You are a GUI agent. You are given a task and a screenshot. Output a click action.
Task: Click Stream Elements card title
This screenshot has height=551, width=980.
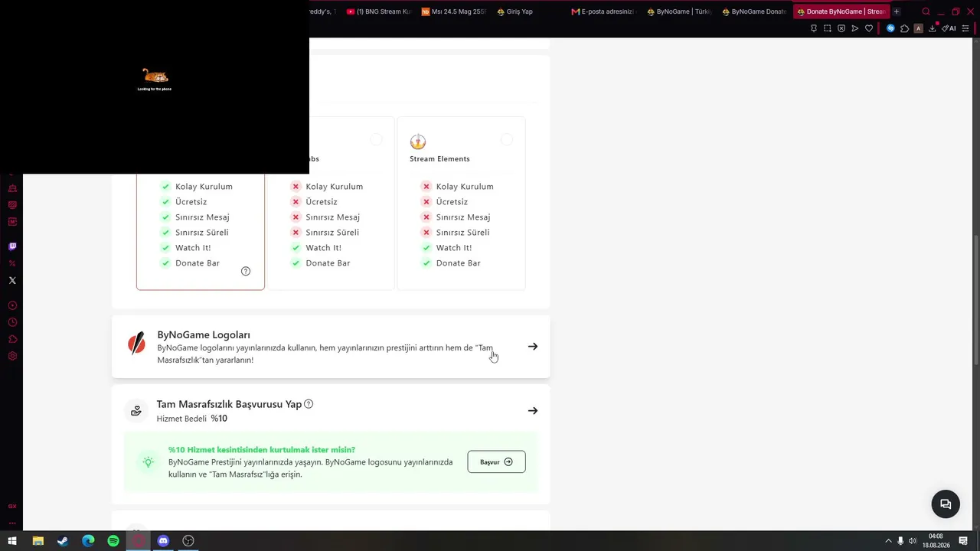439,158
